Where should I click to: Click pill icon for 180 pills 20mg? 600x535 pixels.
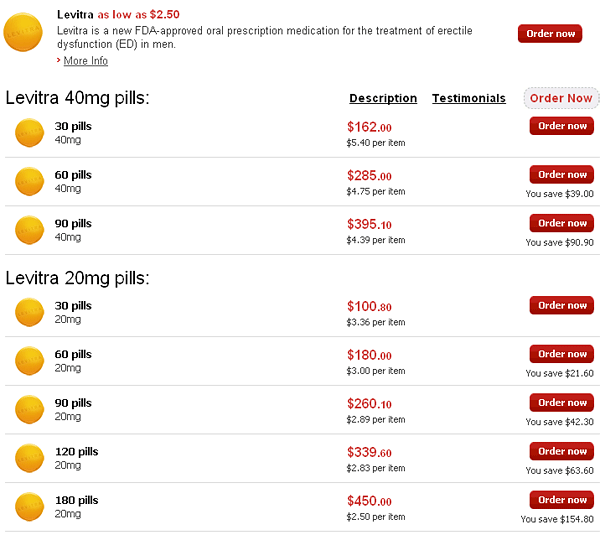[30, 506]
